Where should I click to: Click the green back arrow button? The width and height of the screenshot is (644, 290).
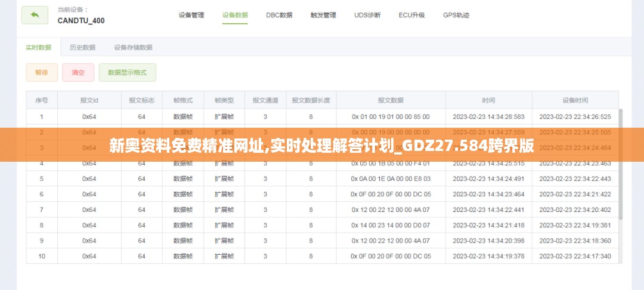pyautogui.click(x=35, y=15)
